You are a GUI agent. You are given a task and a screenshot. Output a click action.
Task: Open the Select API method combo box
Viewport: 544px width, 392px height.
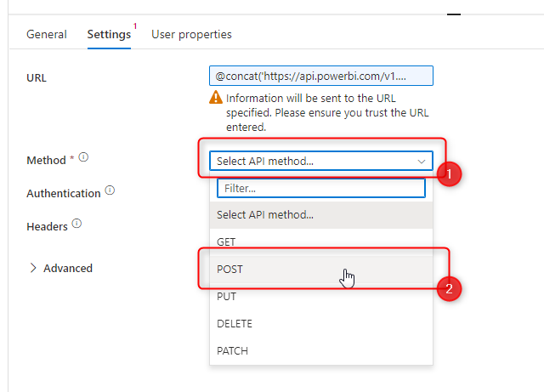tap(321, 161)
